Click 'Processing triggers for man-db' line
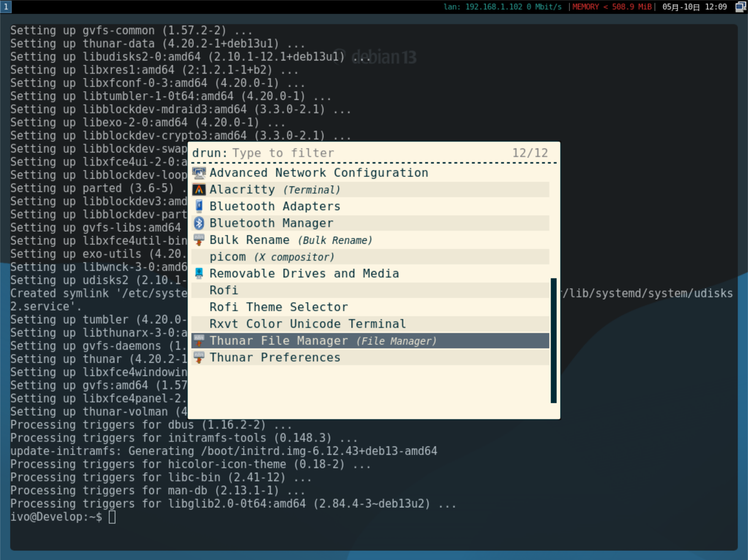 (x=158, y=490)
